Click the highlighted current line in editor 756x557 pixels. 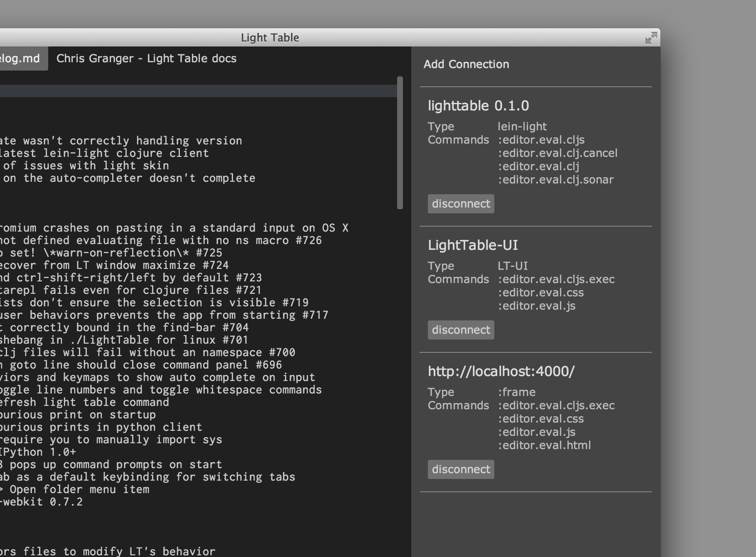coord(198,91)
